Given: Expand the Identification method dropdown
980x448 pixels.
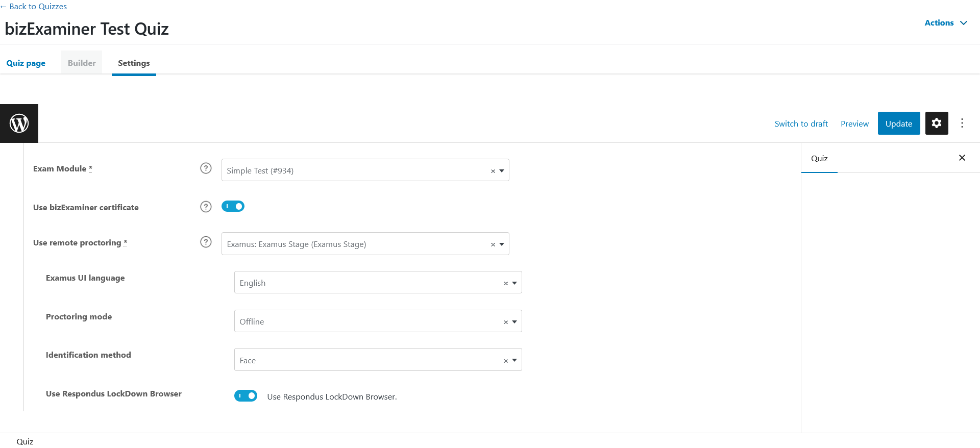Looking at the screenshot, I should tap(514, 360).
